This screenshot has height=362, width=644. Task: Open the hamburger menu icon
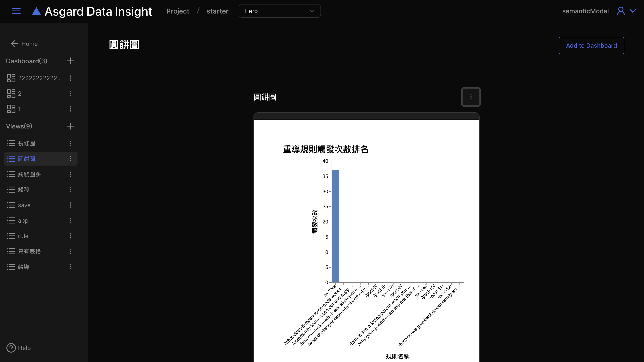coord(16,11)
